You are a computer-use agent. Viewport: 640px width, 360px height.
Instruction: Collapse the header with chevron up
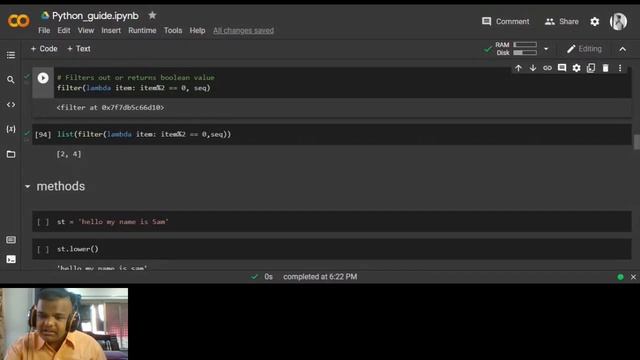[x=622, y=49]
